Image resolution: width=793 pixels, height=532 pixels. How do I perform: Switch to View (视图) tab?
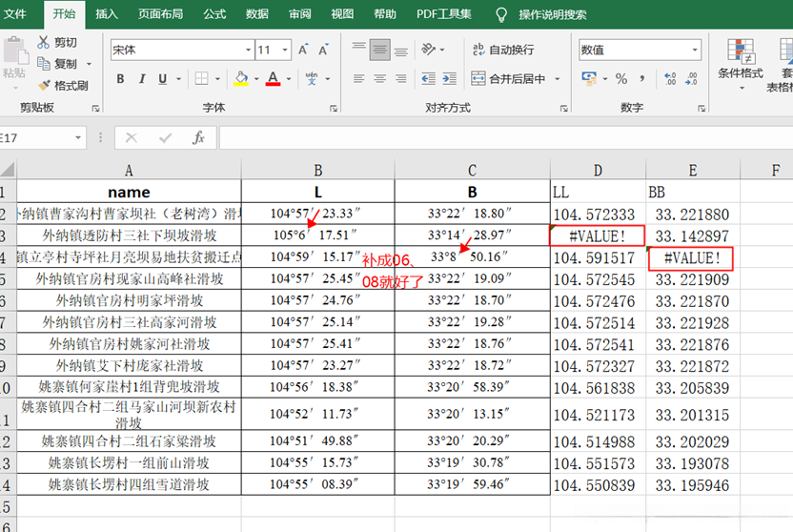pos(342,14)
